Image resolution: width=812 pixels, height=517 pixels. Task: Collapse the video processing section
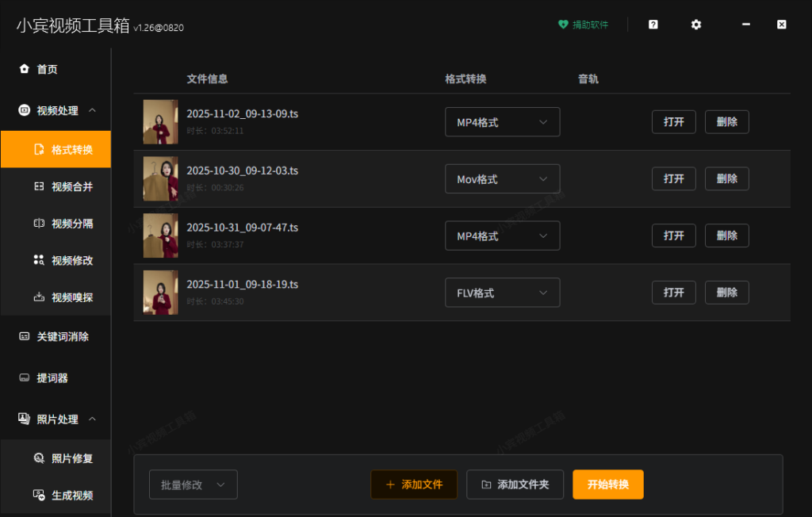[92, 110]
